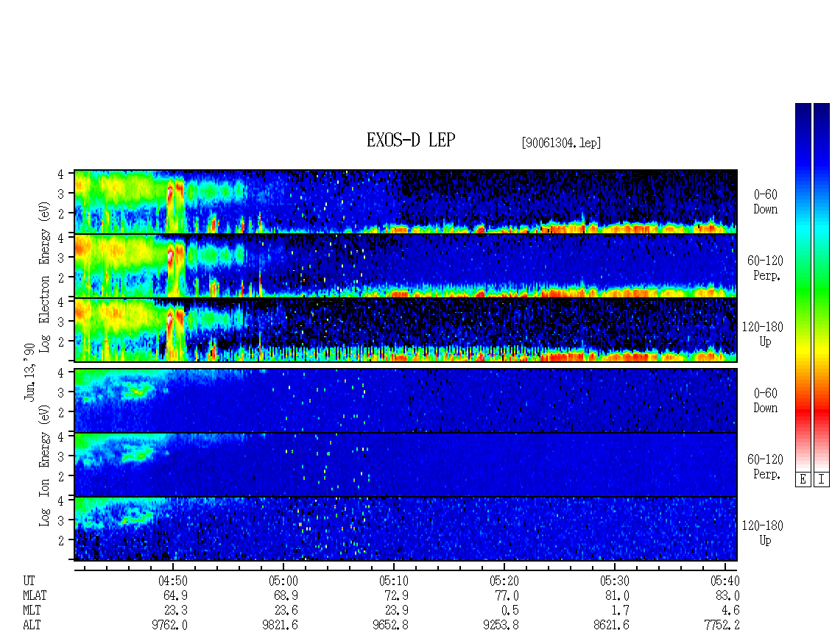Click the Log Ion Energy (eV) axis label
This screenshot has width=832, height=644.
tap(45, 465)
